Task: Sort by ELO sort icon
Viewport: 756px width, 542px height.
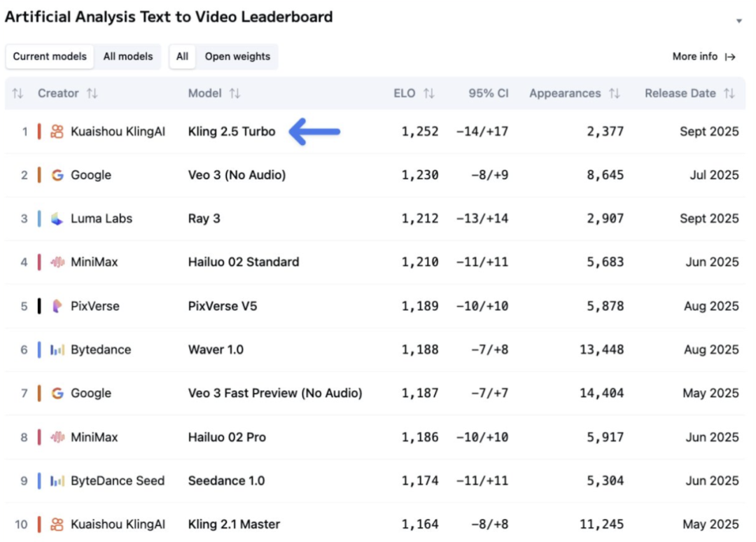Action: [429, 94]
